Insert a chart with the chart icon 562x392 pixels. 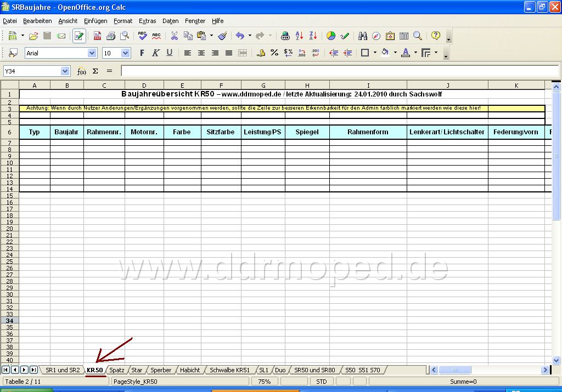pos(331,36)
